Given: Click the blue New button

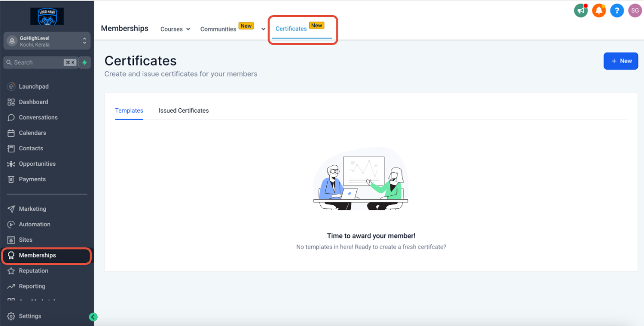Looking at the screenshot, I should (x=620, y=61).
